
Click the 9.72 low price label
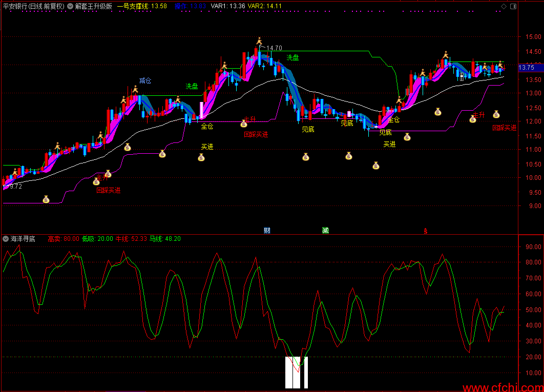point(16,187)
